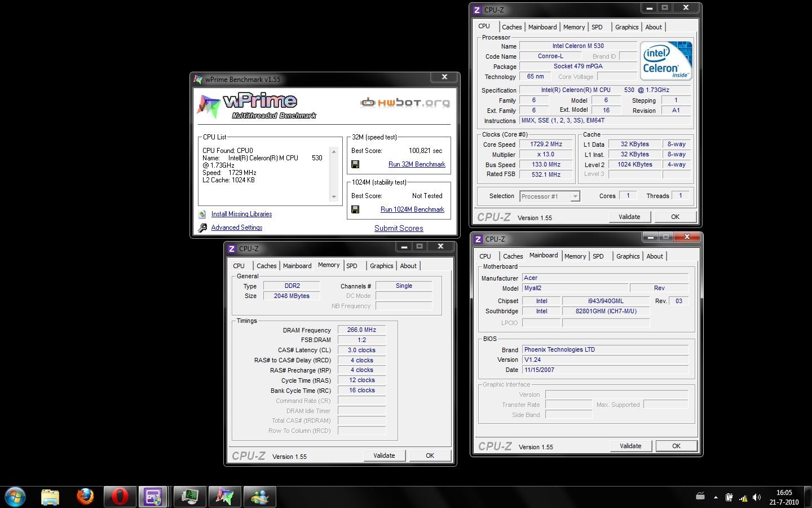The width and height of the screenshot is (812, 508).
Task: Click CPU List scrollbar down arrow
Action: click(334, 197)
